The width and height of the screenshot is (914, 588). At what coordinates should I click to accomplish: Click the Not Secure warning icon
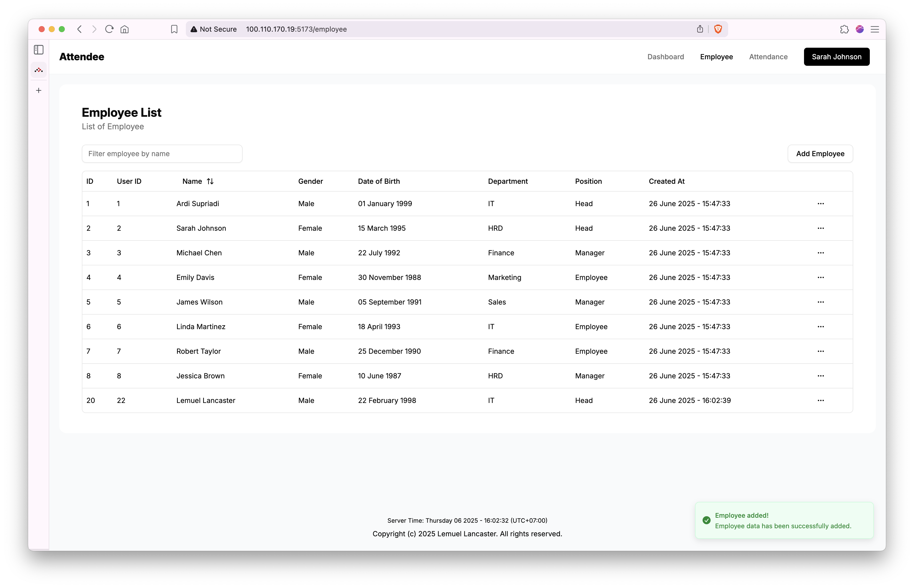[194, 29]
